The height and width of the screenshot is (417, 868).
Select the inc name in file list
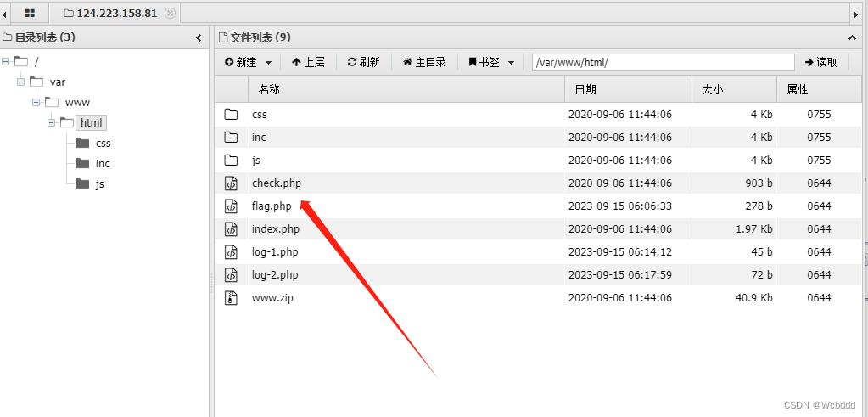[x=259, y=138]
